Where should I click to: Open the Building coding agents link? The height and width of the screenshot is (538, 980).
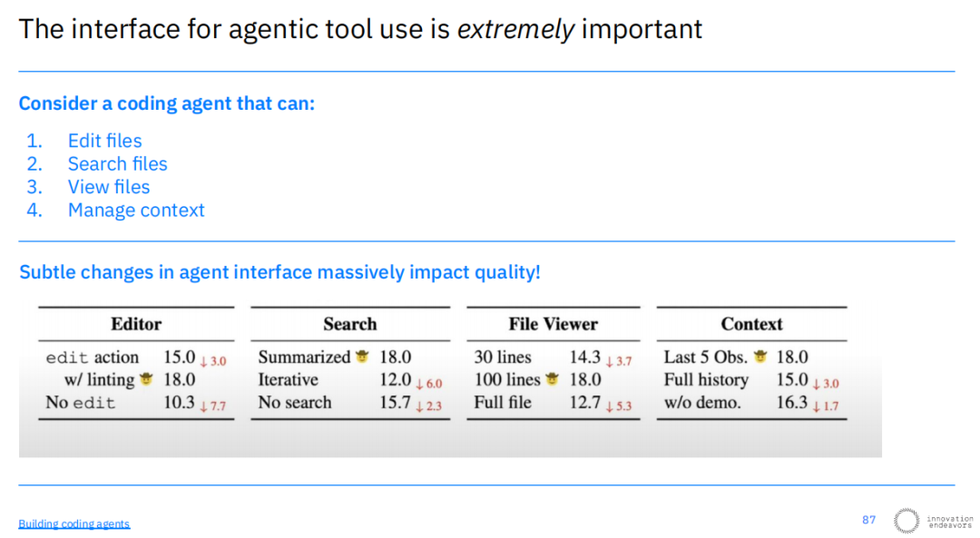pos(73,523)
